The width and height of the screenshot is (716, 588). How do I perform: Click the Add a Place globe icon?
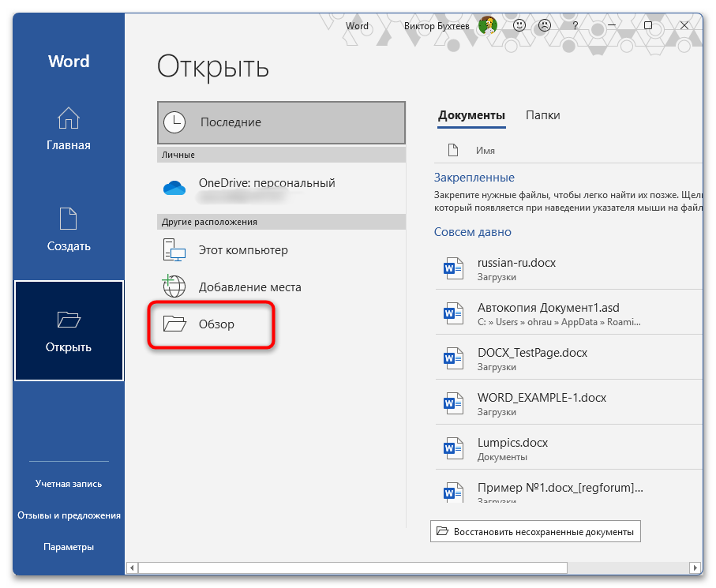[174, 287]
